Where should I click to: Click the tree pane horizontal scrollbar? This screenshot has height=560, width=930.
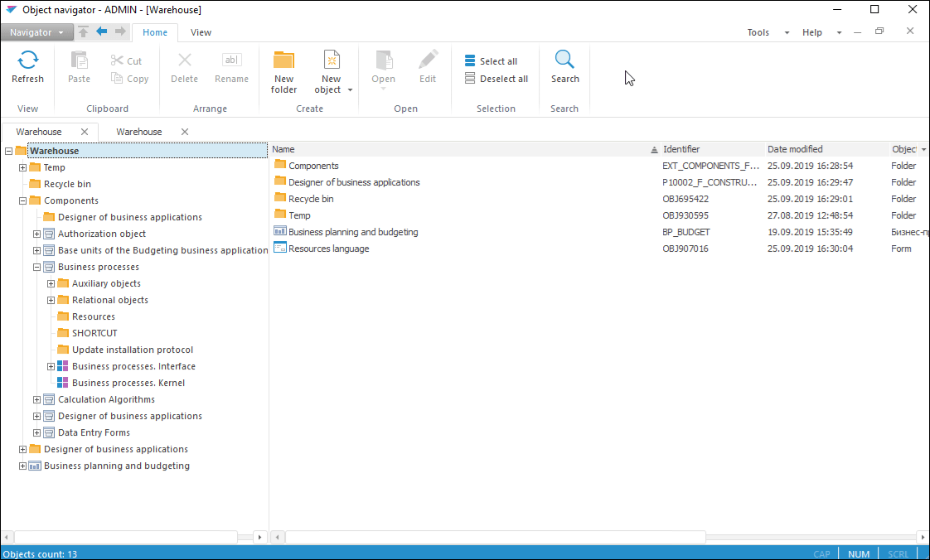coord(126,537)
